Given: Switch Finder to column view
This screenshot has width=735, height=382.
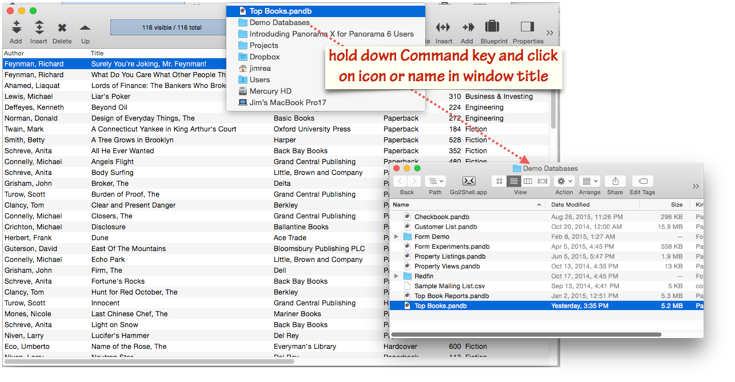Looking at the screenshot, I should (x=528, y=181).
